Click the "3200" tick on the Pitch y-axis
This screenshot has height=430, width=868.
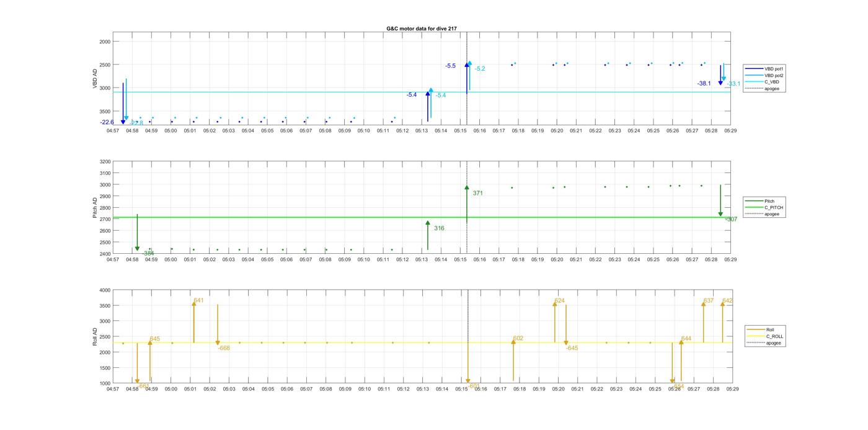click(105, 161)
